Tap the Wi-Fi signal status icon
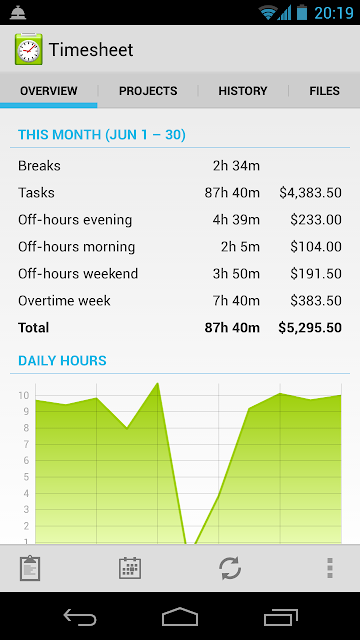The width and height of the screenshot is (360, 640). coord(268,13)
